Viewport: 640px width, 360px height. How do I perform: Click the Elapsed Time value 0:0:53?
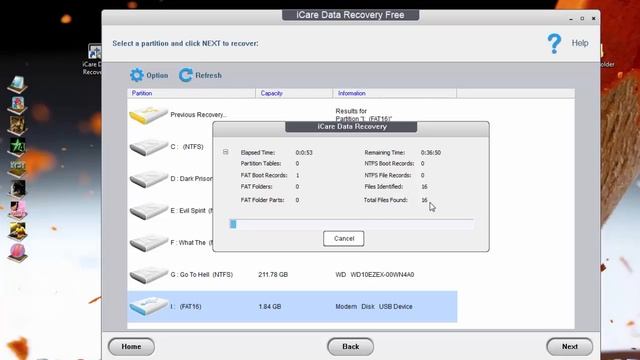click(x=304, y=153)
